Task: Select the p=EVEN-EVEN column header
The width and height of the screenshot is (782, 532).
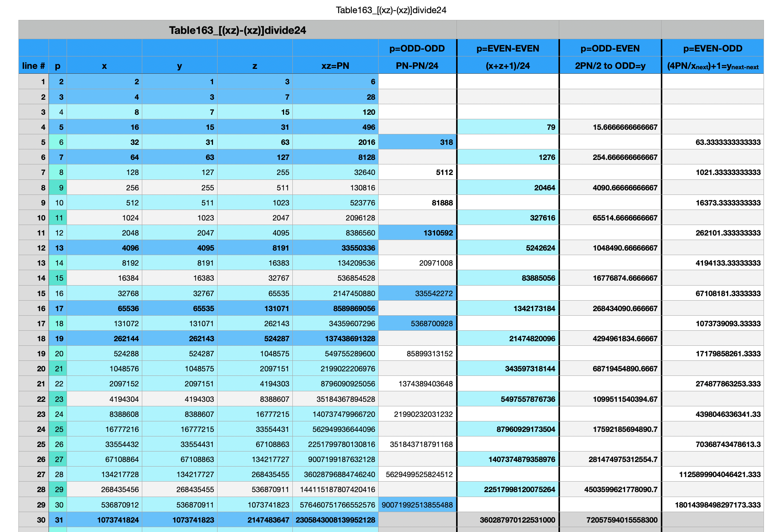Action: tap(508, 49)
